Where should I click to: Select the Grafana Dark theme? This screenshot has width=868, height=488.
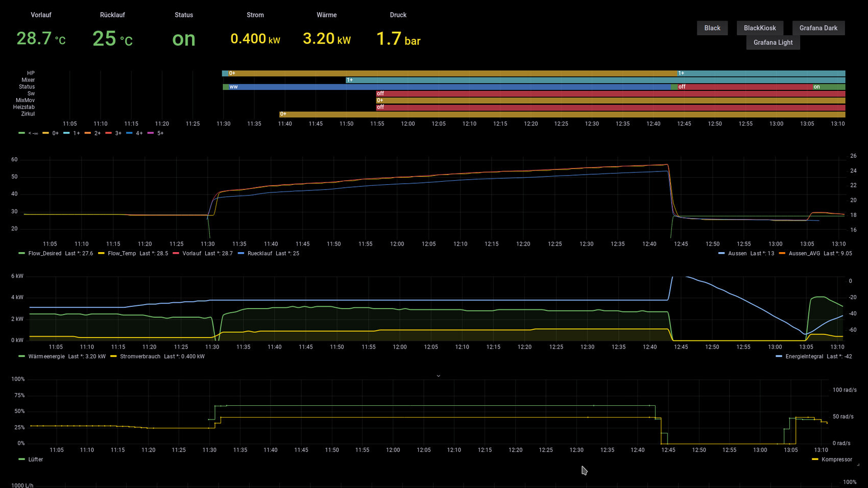tap(818, 28)
